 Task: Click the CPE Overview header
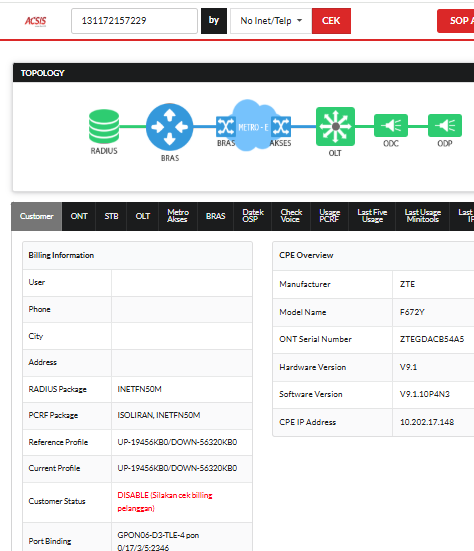pos(373,255)
